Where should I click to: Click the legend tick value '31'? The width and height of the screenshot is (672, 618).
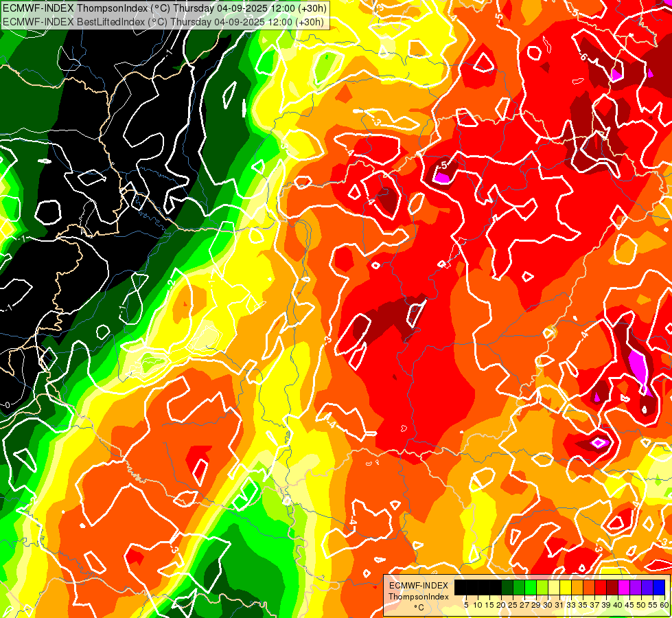click(559, 605)
